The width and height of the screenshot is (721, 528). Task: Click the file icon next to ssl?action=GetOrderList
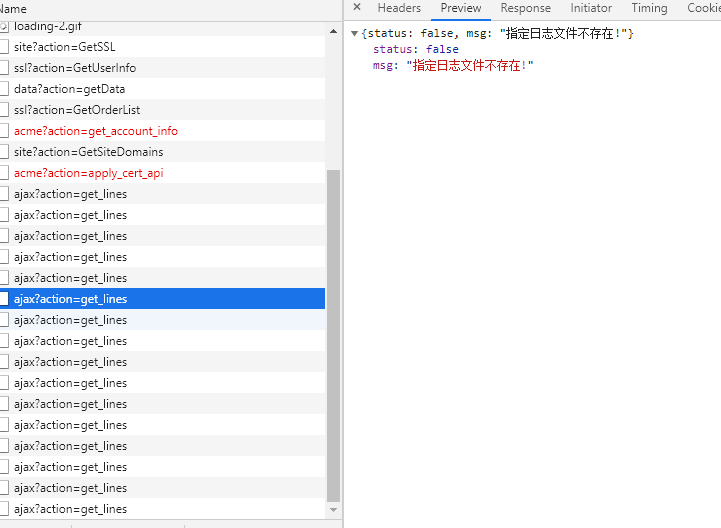(4, 110)
